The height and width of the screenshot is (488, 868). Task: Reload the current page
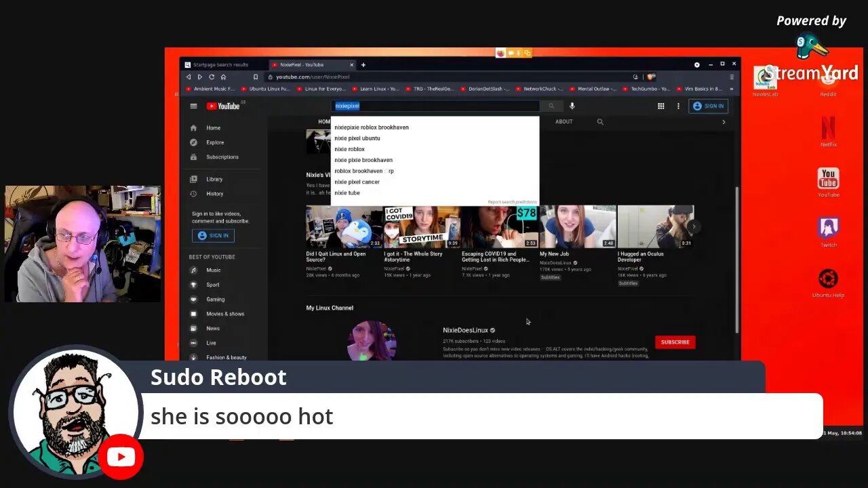[212, 77]
